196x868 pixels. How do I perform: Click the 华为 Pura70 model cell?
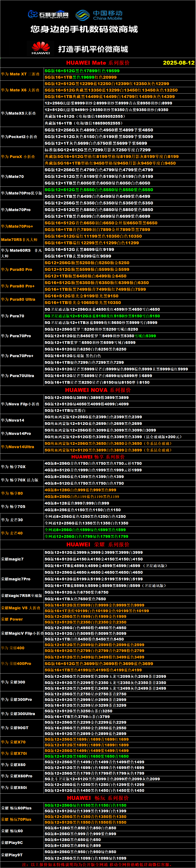click(22, 316)
